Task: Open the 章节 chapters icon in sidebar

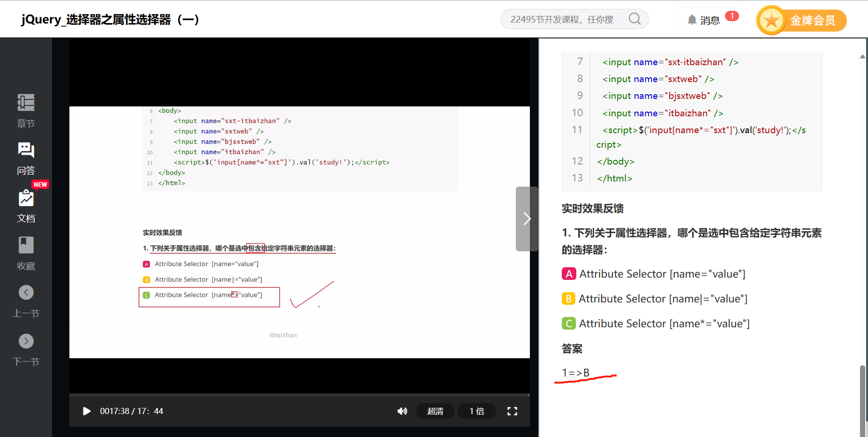Action: [26, 103]
